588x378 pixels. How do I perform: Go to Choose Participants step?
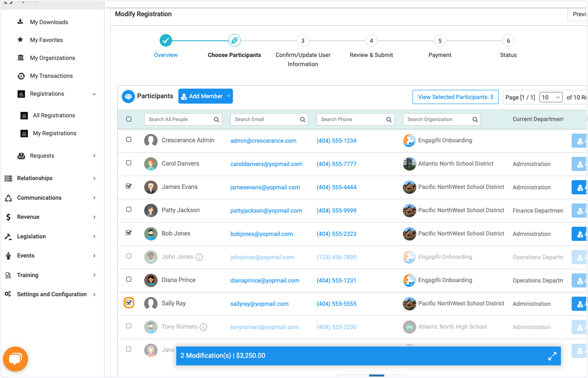coord(234,41)
